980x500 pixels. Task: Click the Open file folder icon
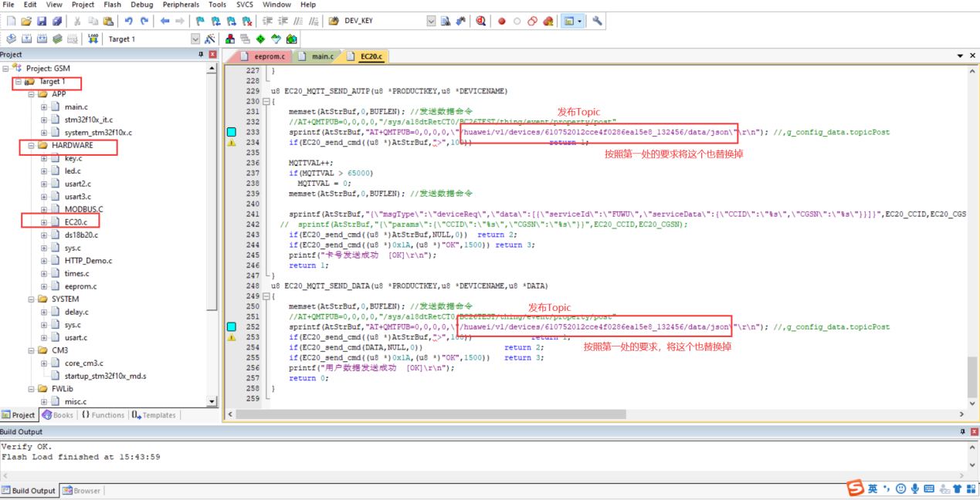(x=26, y=21)
